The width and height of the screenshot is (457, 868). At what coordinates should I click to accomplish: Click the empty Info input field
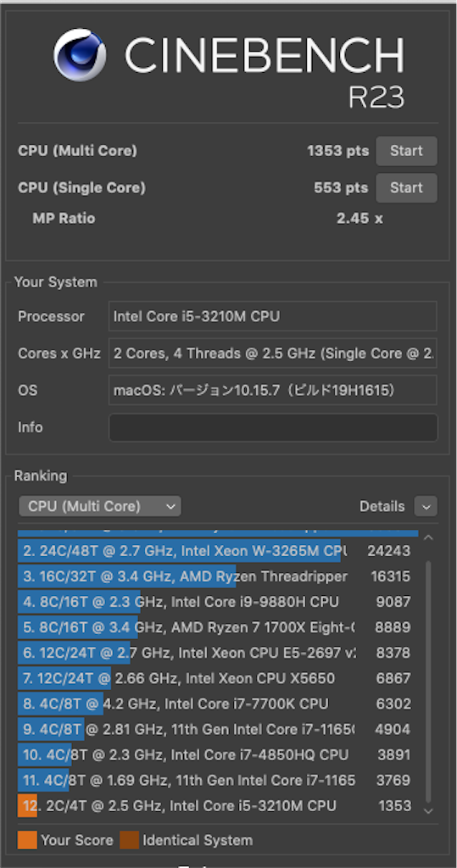(273, 427)
